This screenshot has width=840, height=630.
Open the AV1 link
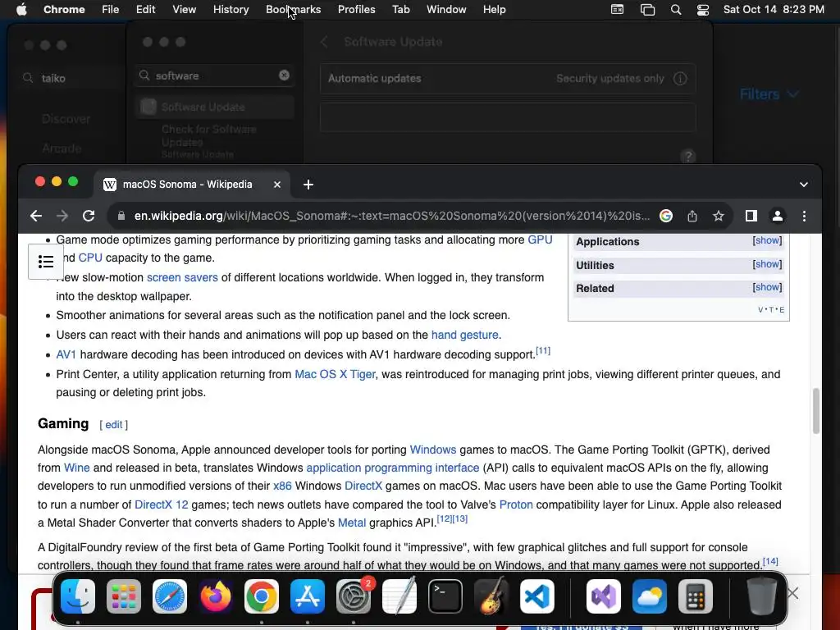click(x=66, y=354)
